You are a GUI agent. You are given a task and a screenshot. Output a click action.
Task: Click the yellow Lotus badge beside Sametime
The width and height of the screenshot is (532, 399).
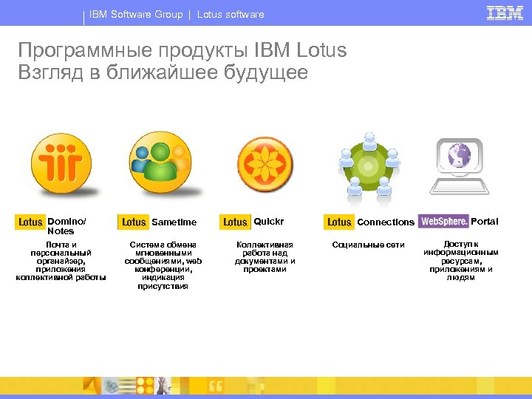[133, 222]
